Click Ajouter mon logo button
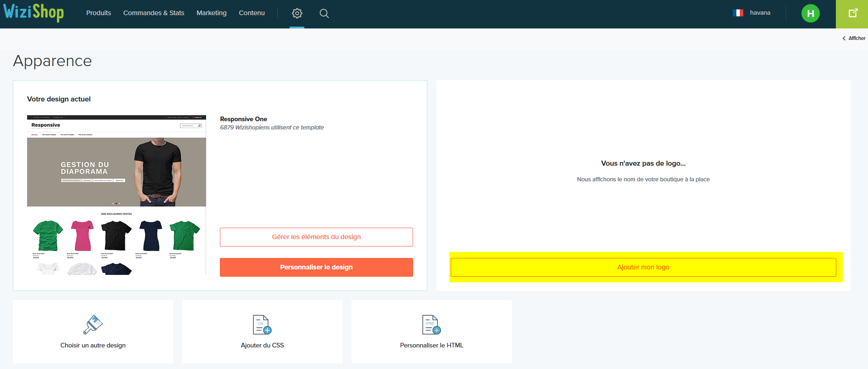 [643, 267]
